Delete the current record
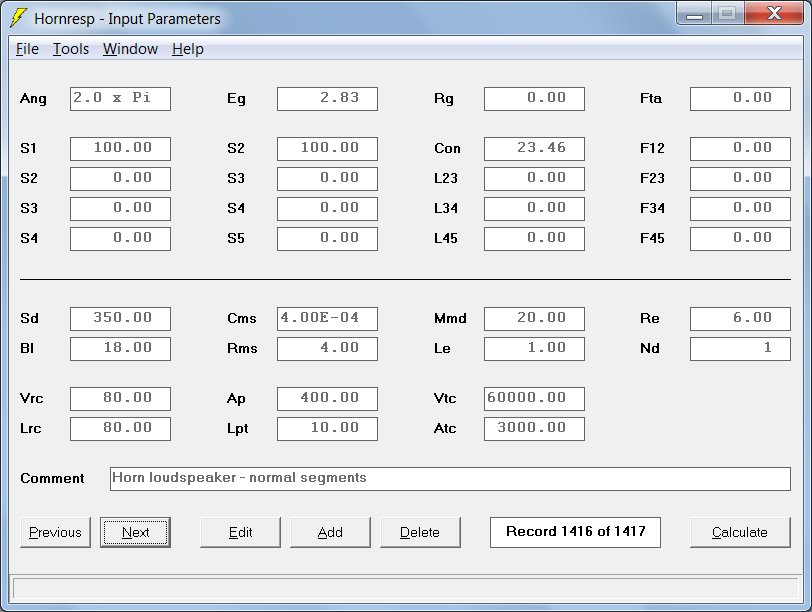This screenshot has width=812, height=612. [x=420, y=532]
